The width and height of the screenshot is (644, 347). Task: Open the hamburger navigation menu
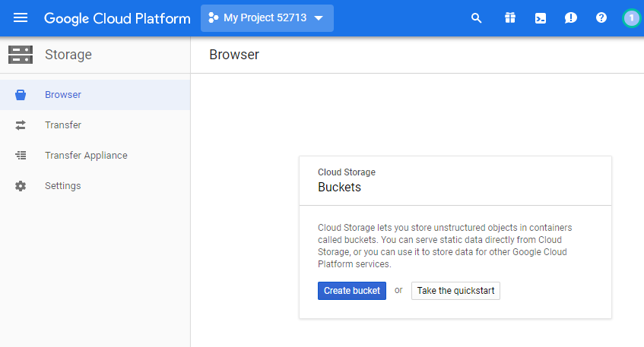click(x=21, y=17)
